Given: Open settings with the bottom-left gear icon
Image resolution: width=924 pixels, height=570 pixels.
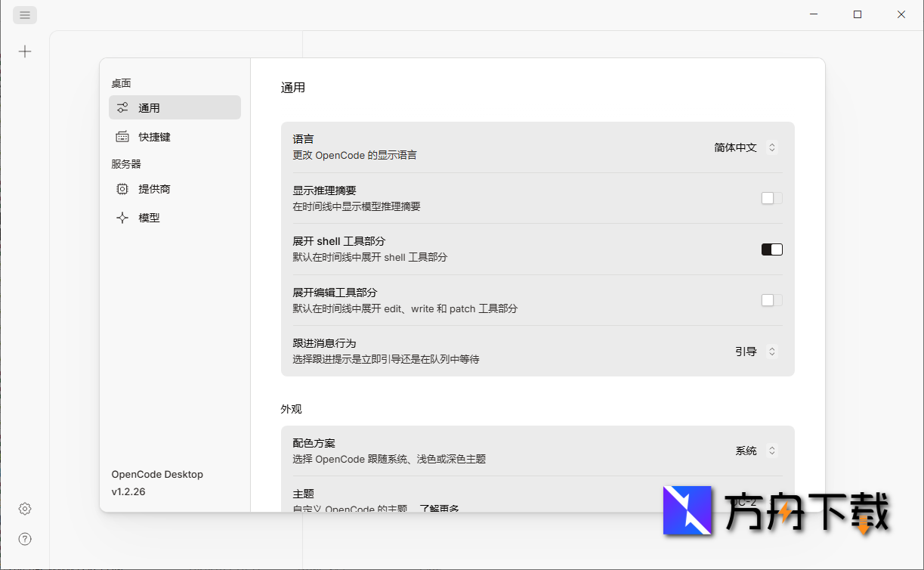Looking at the screenshot, I should click(x=24, y=509).
